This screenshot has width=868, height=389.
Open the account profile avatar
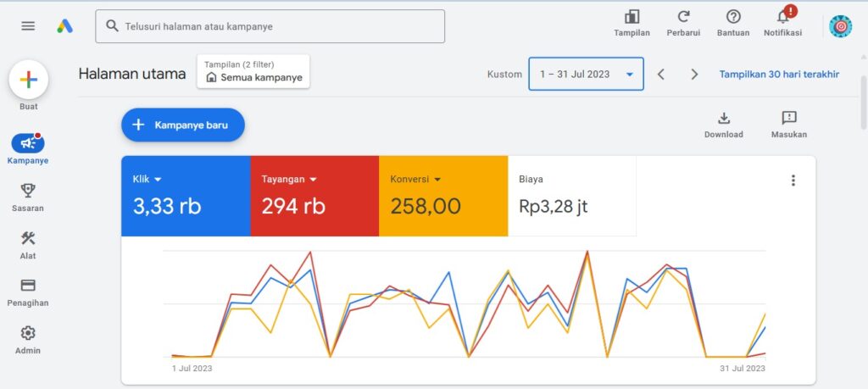[x=840, y=26]
